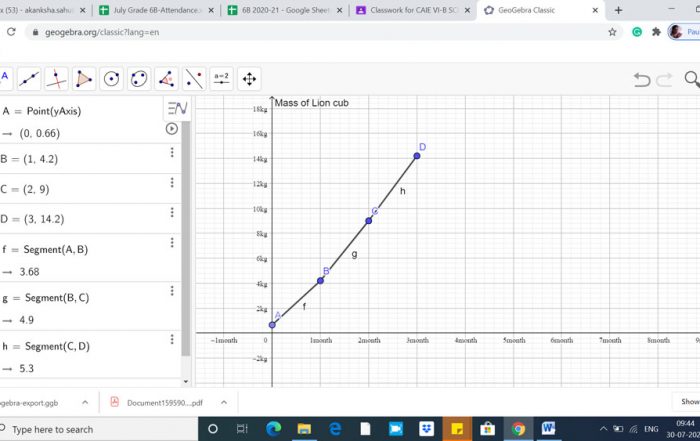Click the algebra scrollbar down arrow
The image size is (700, 441).
point(186,382)
